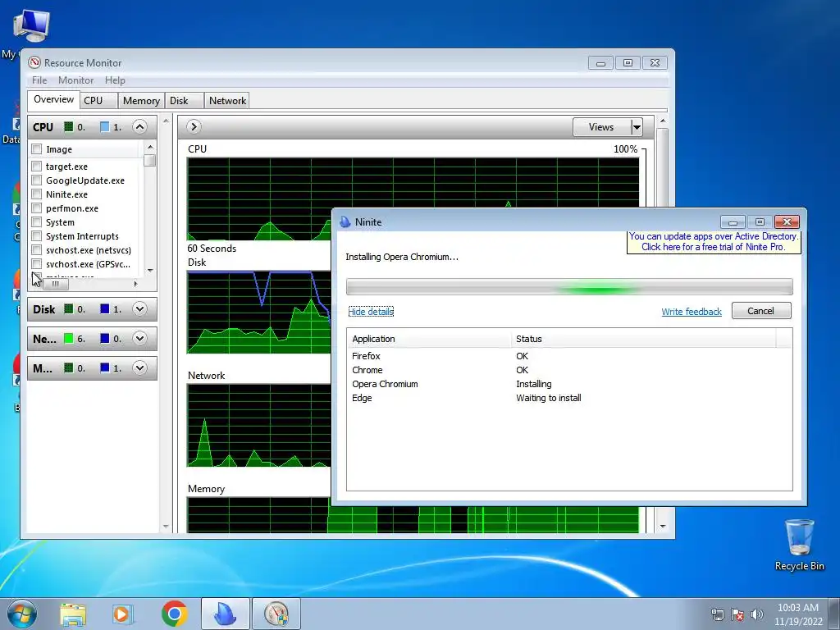Viewport: 840px width, 630px height.
Task: Switch to Ninite taskbar button
Action: [225, 614]
